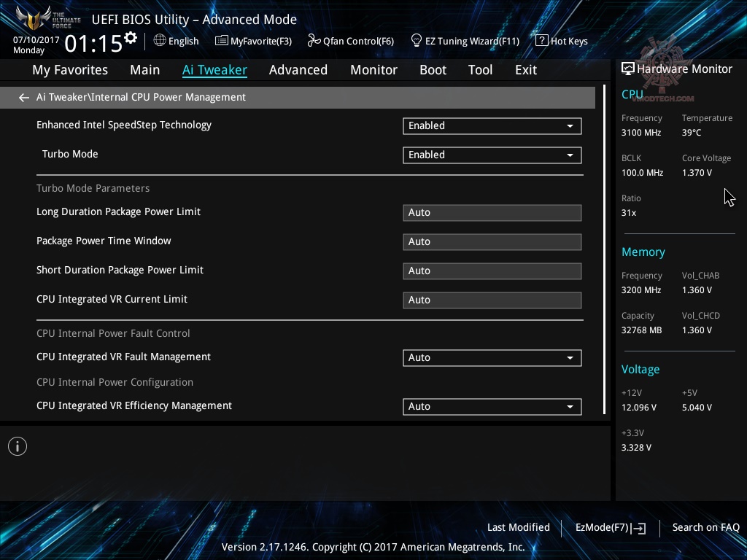Click the settings list vertical scrollbar

click(x=605, y=249)
